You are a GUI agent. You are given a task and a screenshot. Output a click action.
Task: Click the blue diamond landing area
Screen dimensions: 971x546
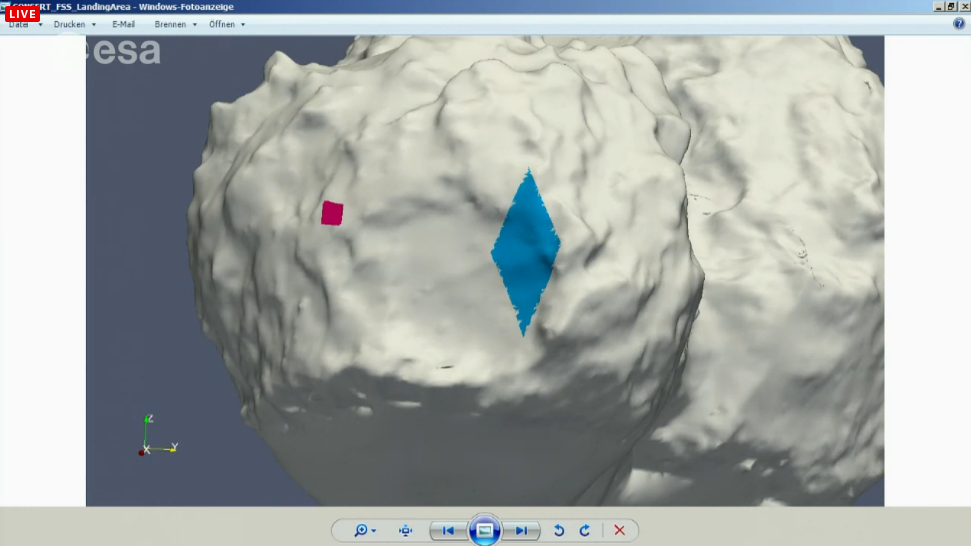click(x=525, y=250)
